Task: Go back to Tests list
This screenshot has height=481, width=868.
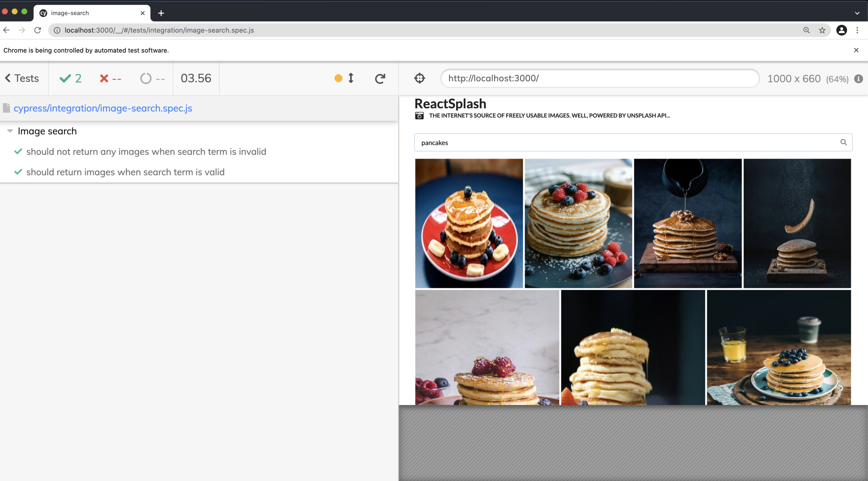Action: pos(22,78)
